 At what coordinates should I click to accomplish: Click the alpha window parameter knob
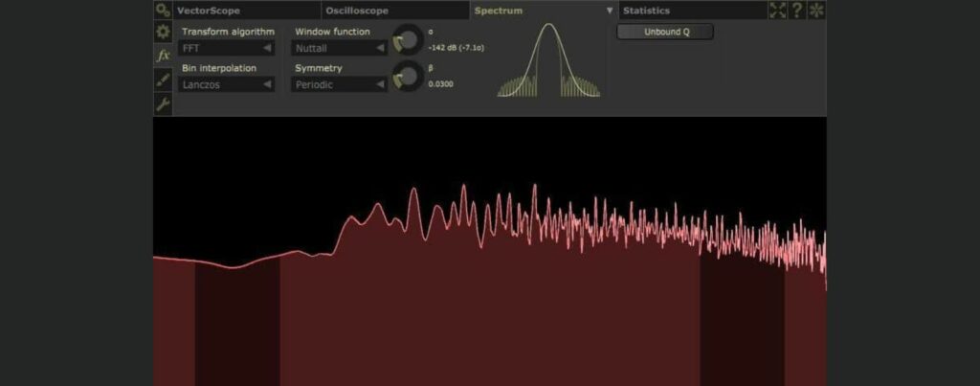pos(408,39)
